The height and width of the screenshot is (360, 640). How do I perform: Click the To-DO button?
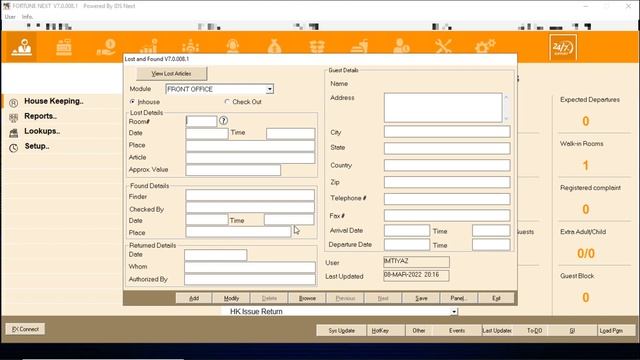(534, 331)
